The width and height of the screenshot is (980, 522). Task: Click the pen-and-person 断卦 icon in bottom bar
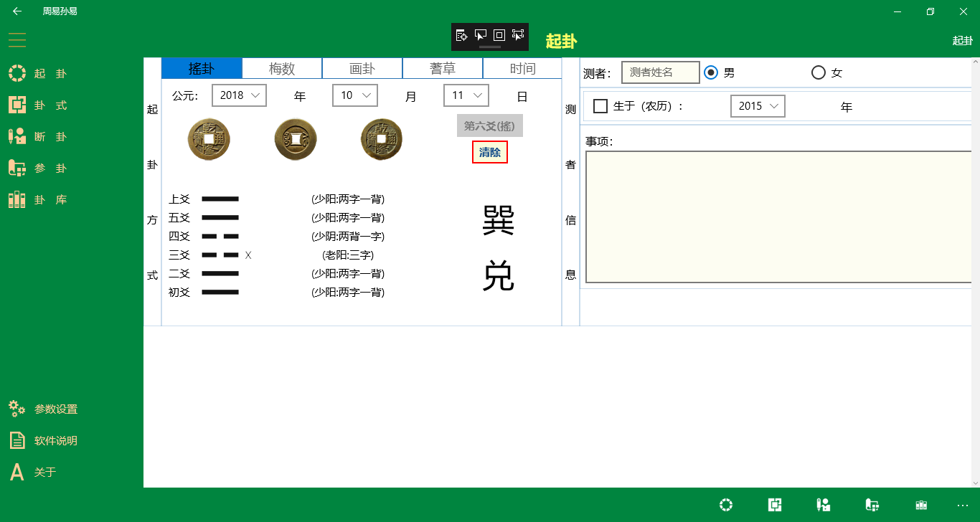(x=824, y=505)
